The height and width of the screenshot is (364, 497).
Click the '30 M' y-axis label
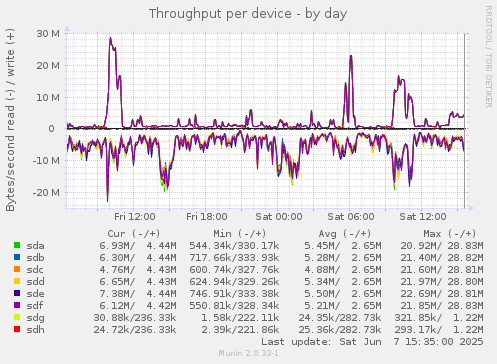pos(48,34)
